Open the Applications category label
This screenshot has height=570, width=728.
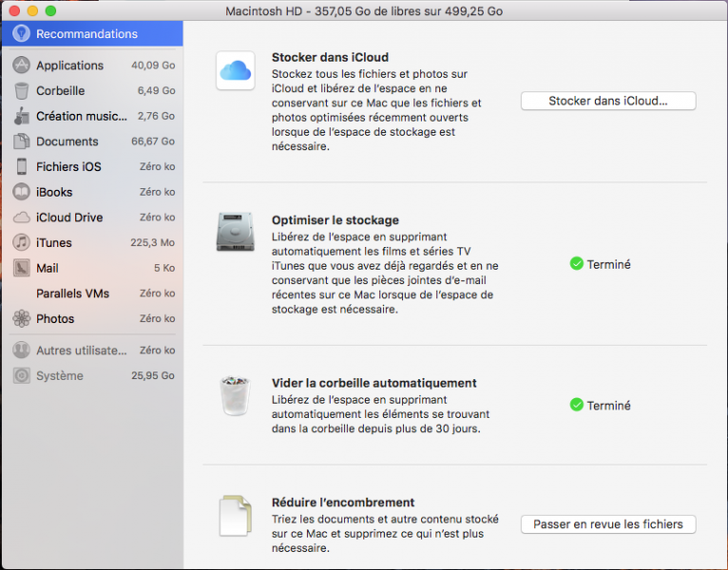69,66
